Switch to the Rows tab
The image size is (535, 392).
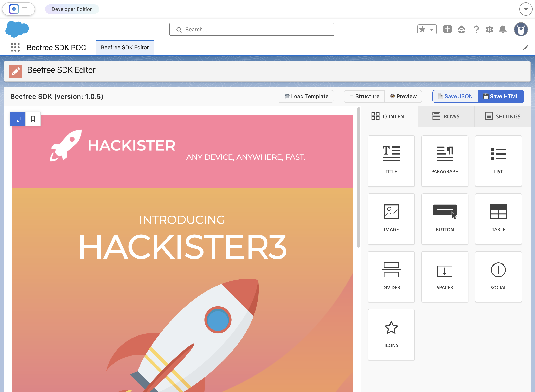(446, 117)
